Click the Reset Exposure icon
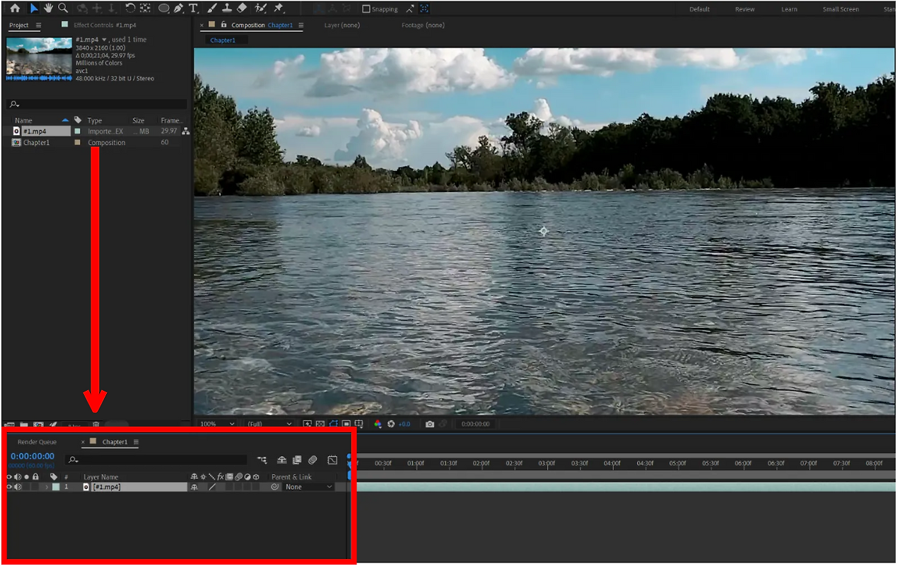The height and width of the screenshot is (588, 905). (391, 424)
